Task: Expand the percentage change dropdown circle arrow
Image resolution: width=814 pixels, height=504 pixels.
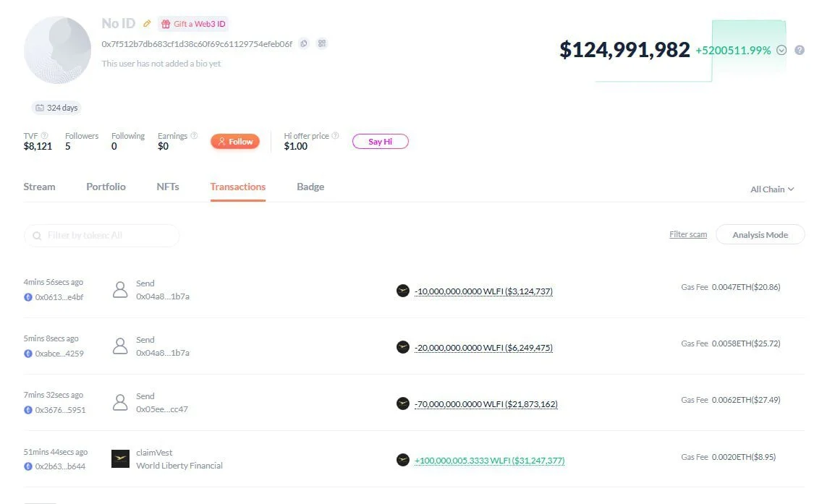Action: click(x=781, y=50)
